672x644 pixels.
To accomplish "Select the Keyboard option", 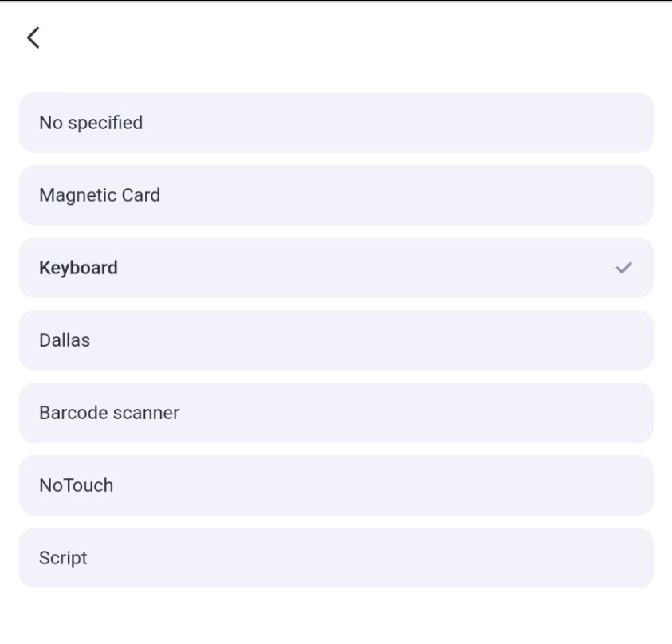I will pyautogui.click(x=336, y=268).
